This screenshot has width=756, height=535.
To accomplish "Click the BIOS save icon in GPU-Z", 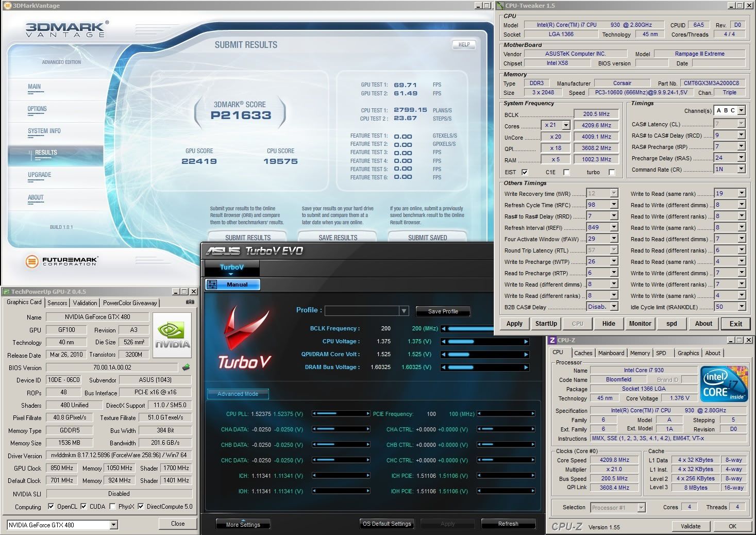I will [x=186, y=367].
